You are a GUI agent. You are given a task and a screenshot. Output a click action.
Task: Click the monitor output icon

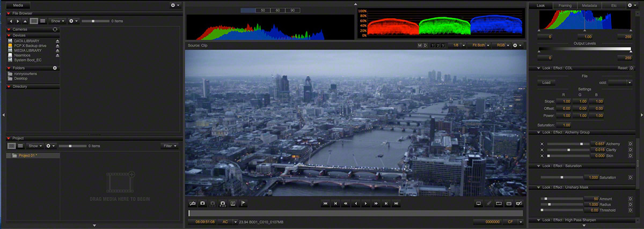(x=478, y=203)
